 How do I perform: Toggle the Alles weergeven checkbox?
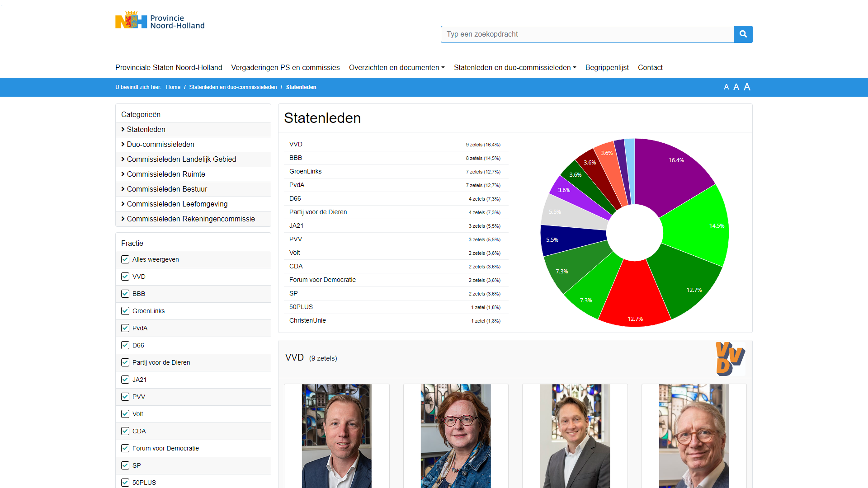[x=125, y=259]
